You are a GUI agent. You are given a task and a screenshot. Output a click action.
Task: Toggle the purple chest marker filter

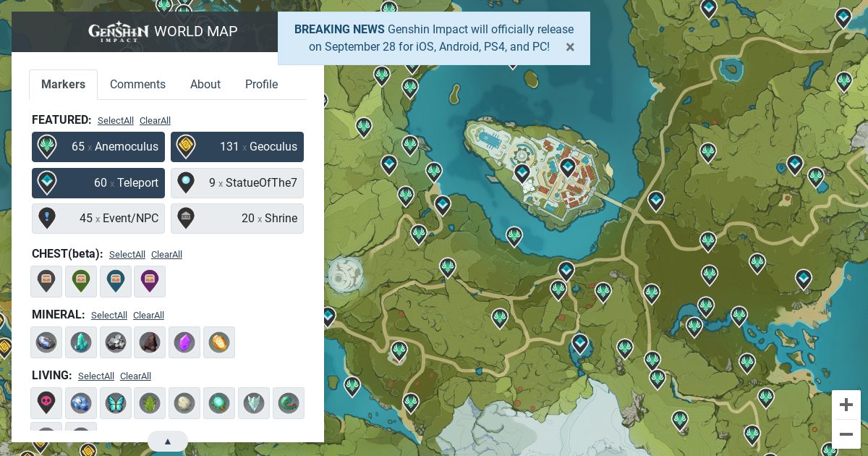150,282
